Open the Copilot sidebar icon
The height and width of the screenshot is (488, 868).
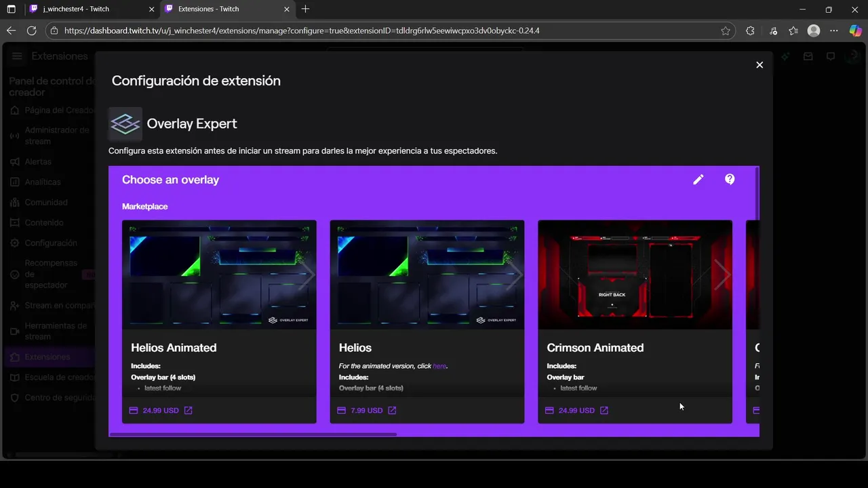click(856, 30)
